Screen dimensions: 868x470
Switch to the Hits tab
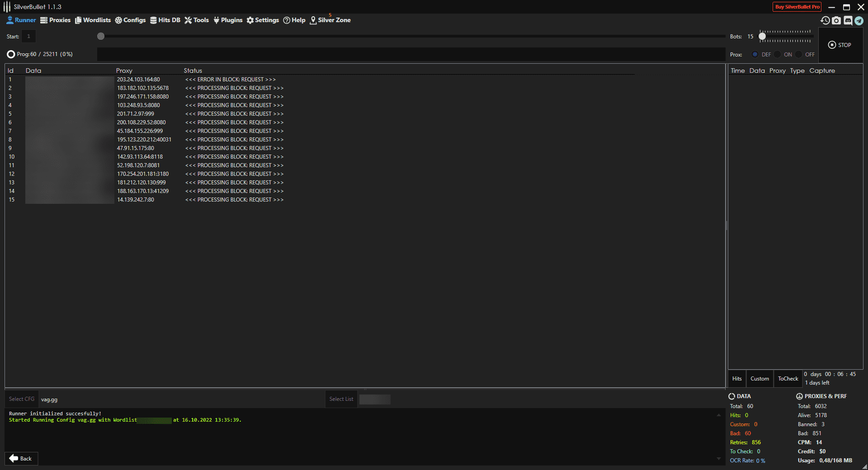tap(737, 379)
